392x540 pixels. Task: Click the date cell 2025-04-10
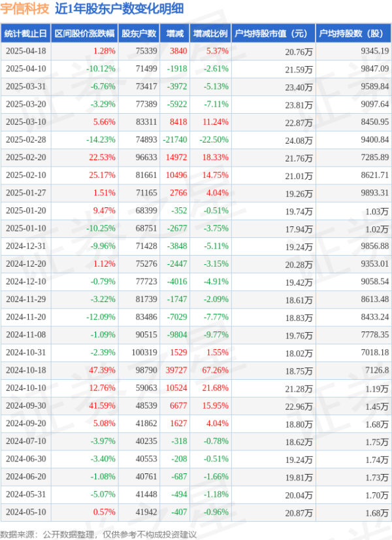26,69
